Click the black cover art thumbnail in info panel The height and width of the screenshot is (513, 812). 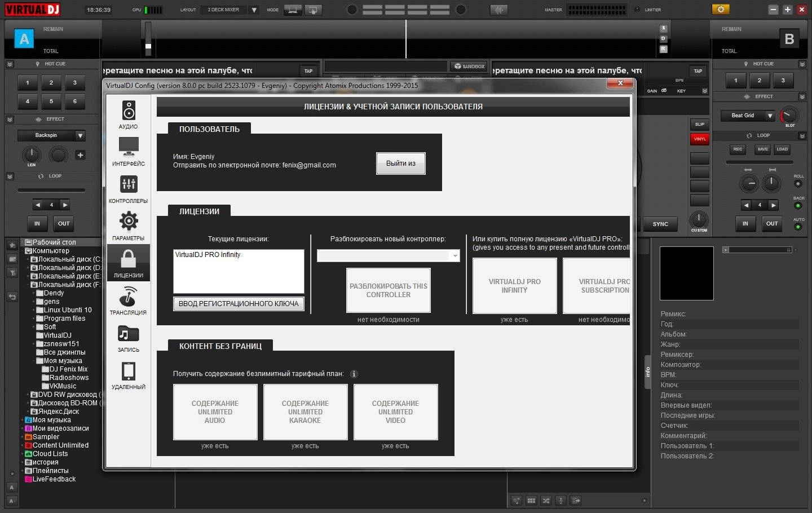tap(687, 273)
